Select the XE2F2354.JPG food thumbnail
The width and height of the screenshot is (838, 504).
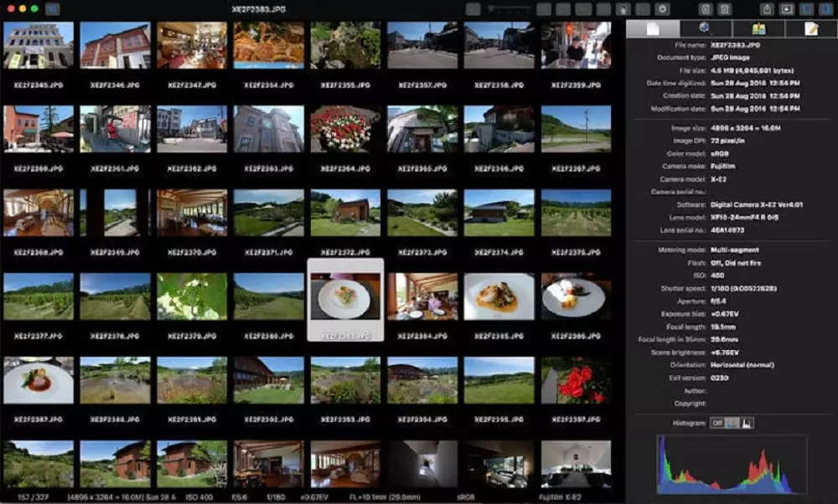[x=269, y=45]
